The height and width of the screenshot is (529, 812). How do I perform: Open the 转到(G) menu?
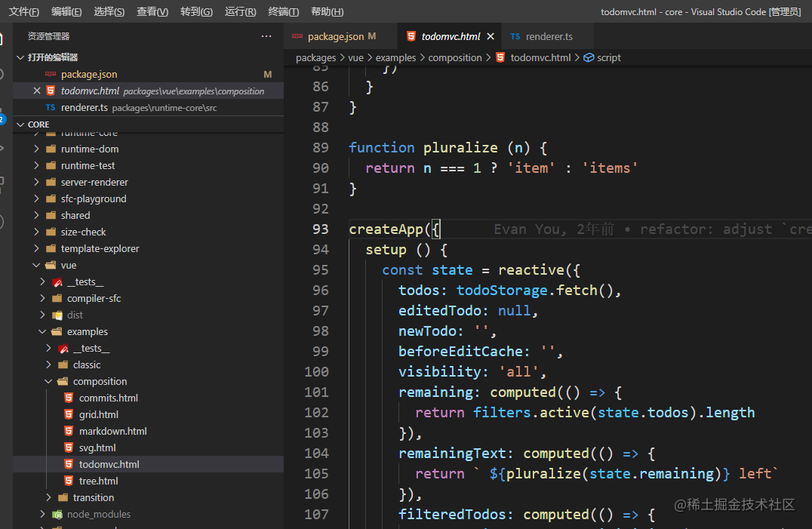pyautogui.click(x=196, y=11)
